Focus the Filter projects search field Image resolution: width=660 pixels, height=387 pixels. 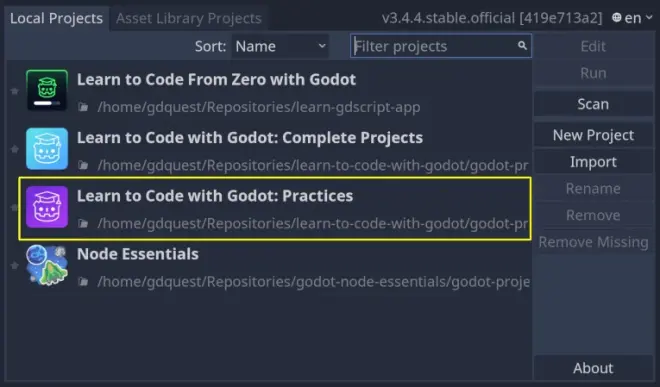point(441,46)
